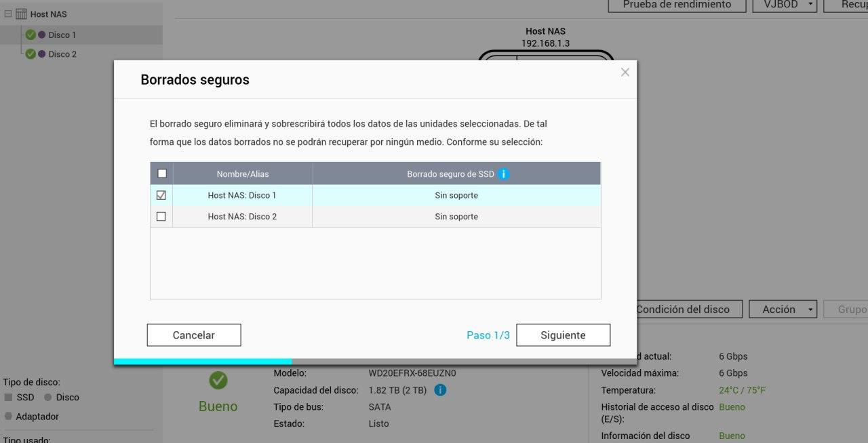The width and height of the screenshot is (868, 443).
Task: Click the info icon beside Borrado seguro de SSD
Action: pyautogui.click(x=503, y=174)
